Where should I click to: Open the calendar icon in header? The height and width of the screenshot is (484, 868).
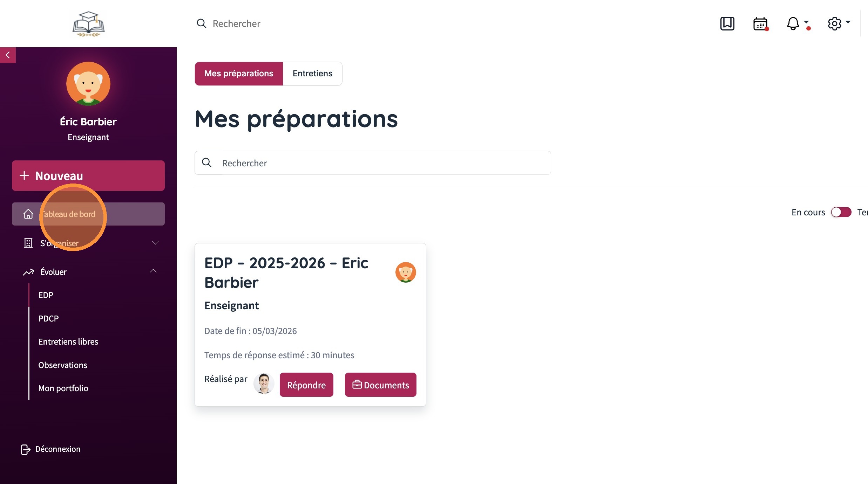[760, 23]
